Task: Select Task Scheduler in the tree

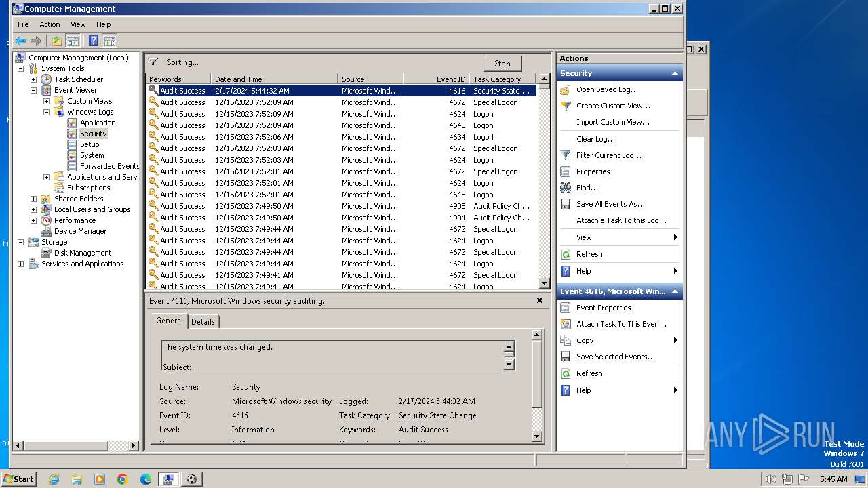Action: (x=79, y=79)
